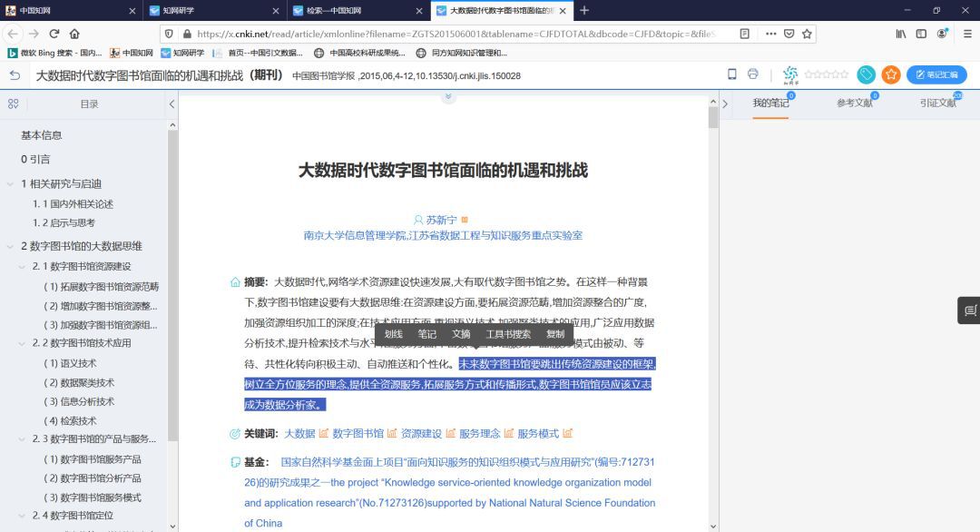Click the teal tag icon
Image resolution: width=980 pixels, height=532 pixels.
[867, 74]
